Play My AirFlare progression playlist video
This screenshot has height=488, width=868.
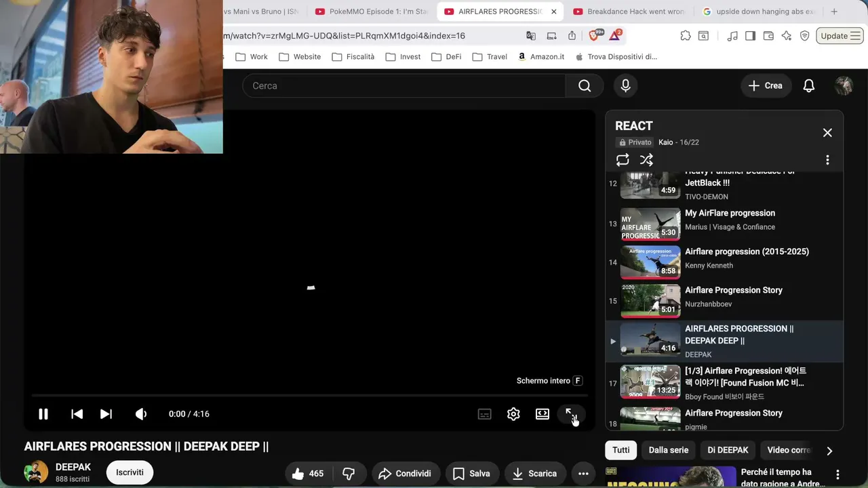pyautogui.click(x=724, y=224)
